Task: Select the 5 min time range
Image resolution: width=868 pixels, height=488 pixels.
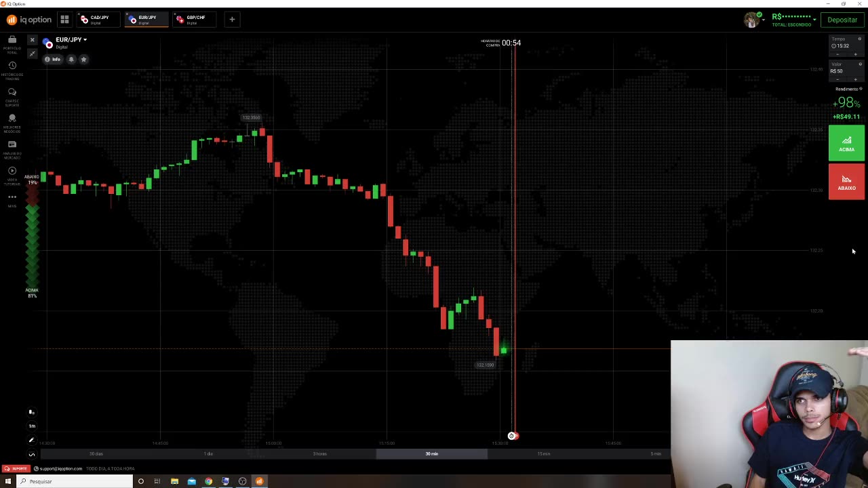Action: coord(656,453)
